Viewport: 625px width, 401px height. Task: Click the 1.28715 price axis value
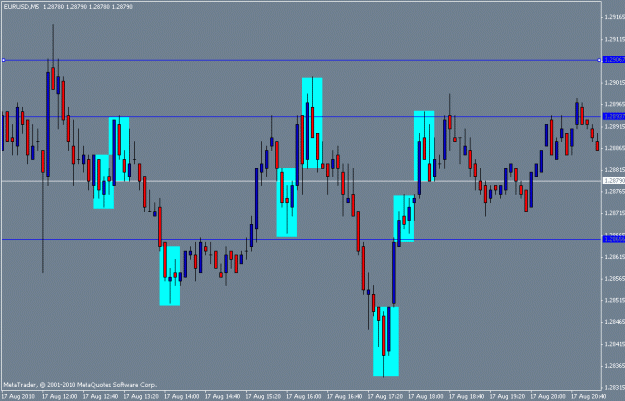point(614,213)
